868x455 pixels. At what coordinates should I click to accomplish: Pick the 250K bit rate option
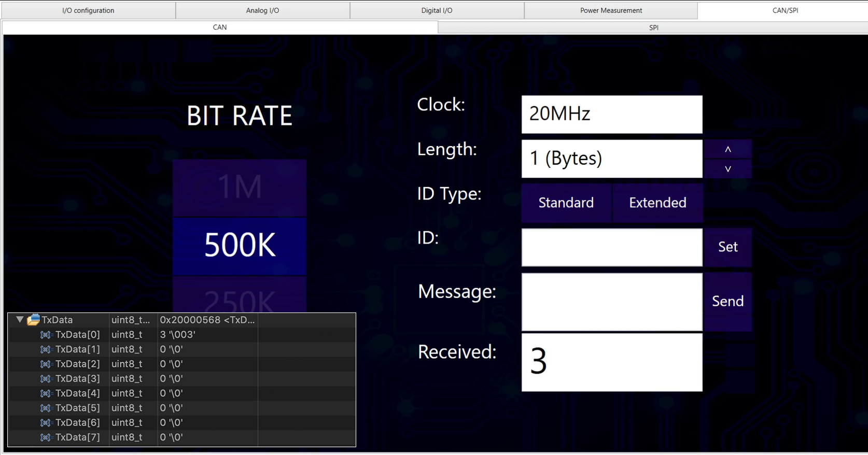click(x=240, y=296)
